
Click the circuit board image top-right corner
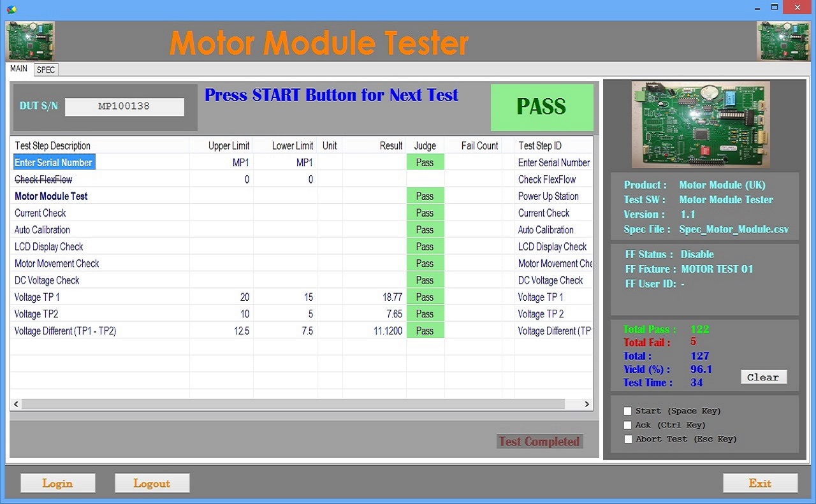[783, 40]
